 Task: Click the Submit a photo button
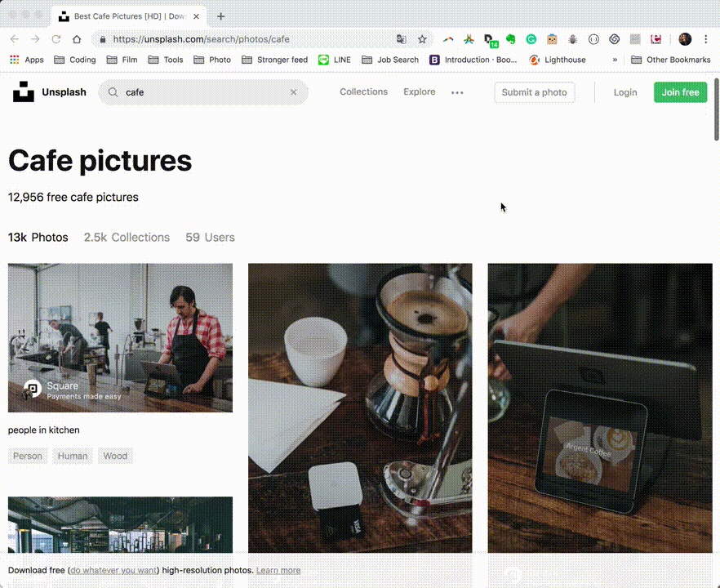click(534, 92)
